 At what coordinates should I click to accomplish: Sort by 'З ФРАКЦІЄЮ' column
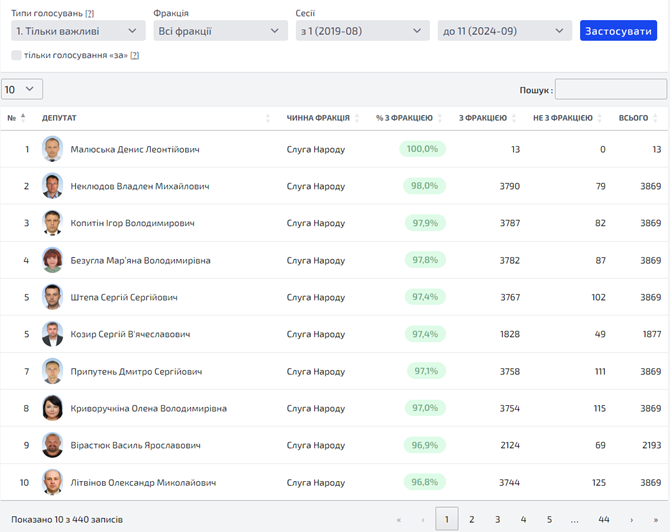tap(488, 118)
